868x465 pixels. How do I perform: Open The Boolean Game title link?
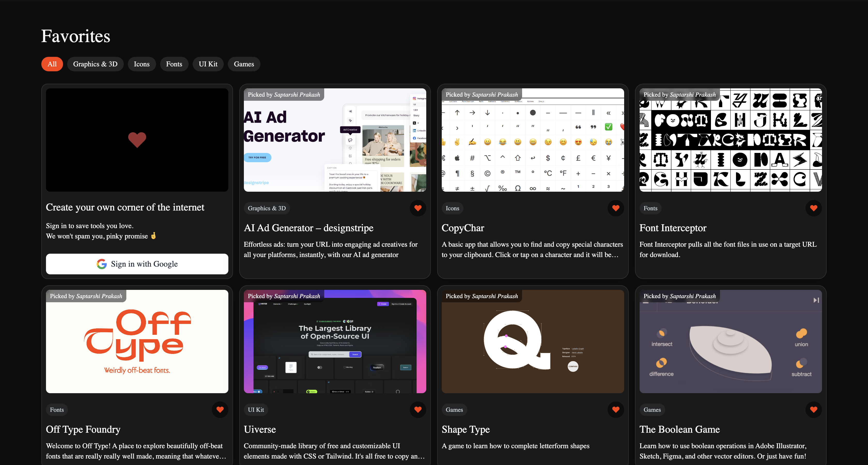(680, 430)
